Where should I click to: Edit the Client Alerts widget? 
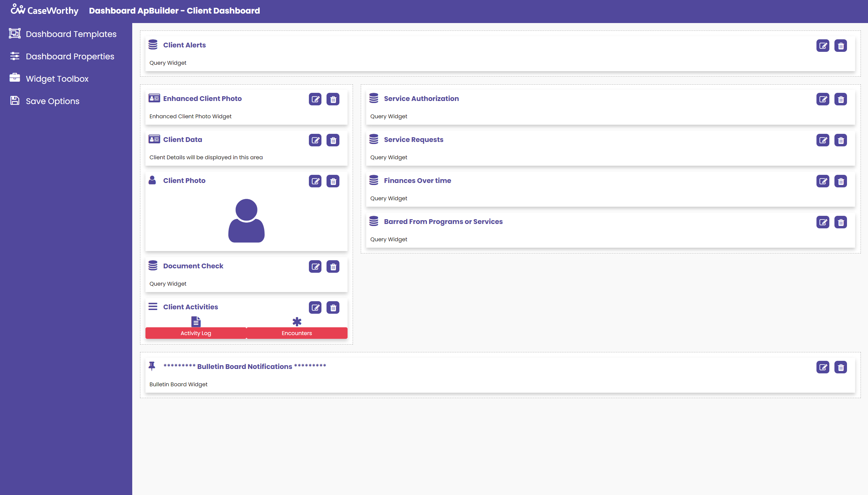[x=823, y=45]
